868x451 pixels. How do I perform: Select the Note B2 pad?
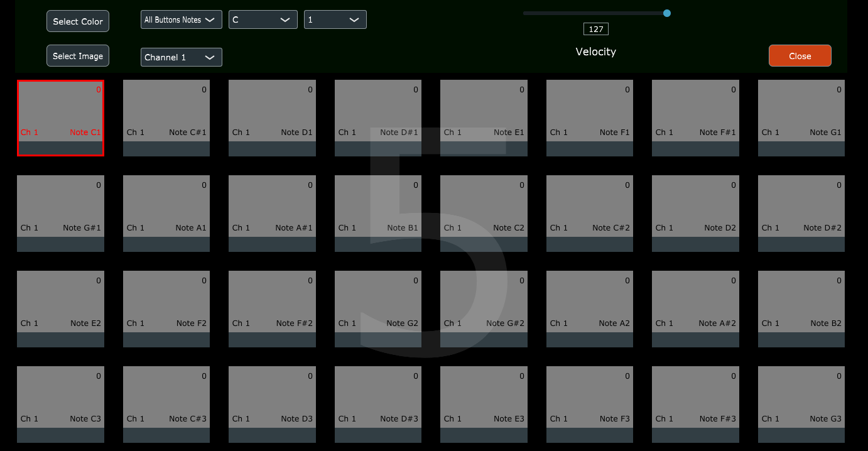(x=801, y=309)
